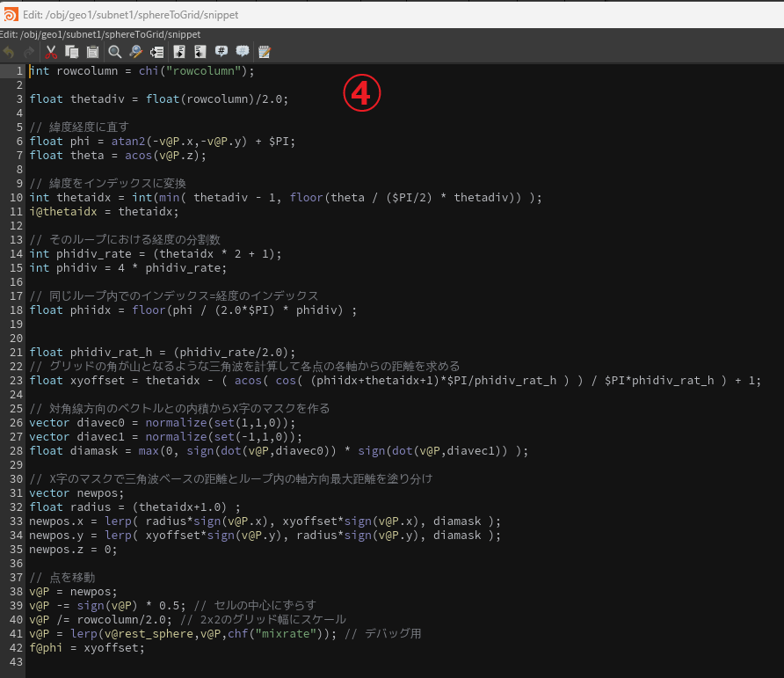Click line number 43 in the gutter
784x678 pixels.
coord(17,662)
